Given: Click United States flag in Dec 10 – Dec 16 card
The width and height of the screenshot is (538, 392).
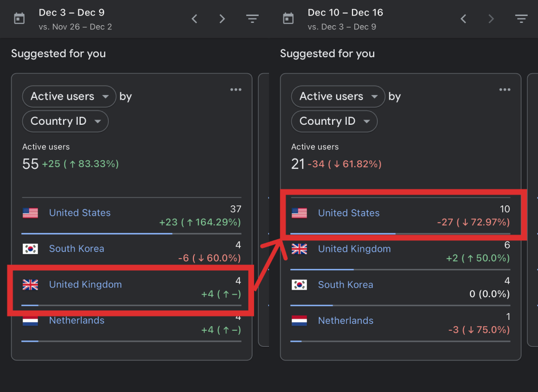Looking at the screenshot, I should (299, 213).
